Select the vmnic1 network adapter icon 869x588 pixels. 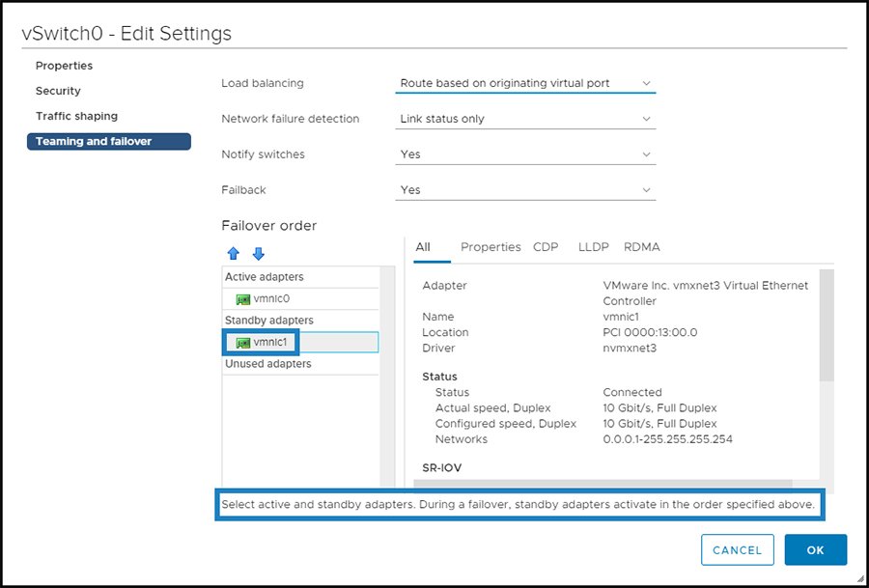(243, 342)
